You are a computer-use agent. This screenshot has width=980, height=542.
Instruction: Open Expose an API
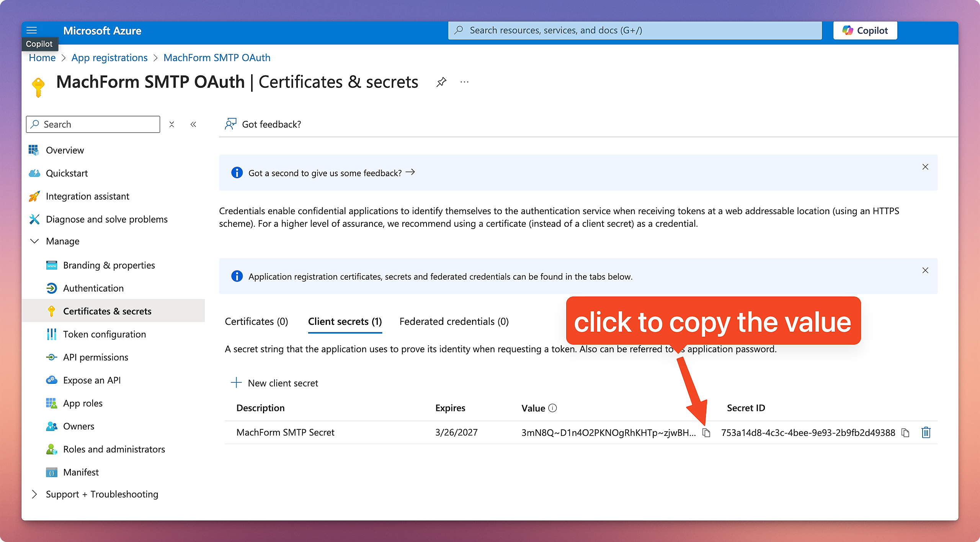point(91,380)
